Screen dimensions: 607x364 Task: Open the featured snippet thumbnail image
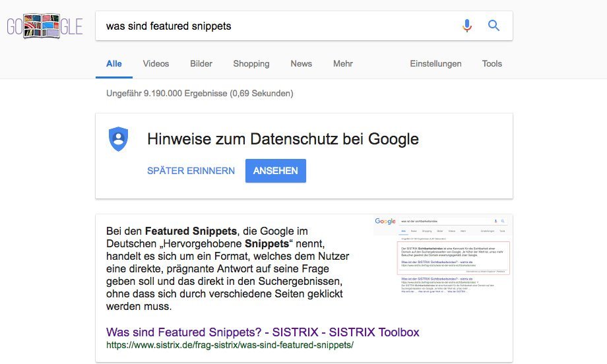click(442, 255)
